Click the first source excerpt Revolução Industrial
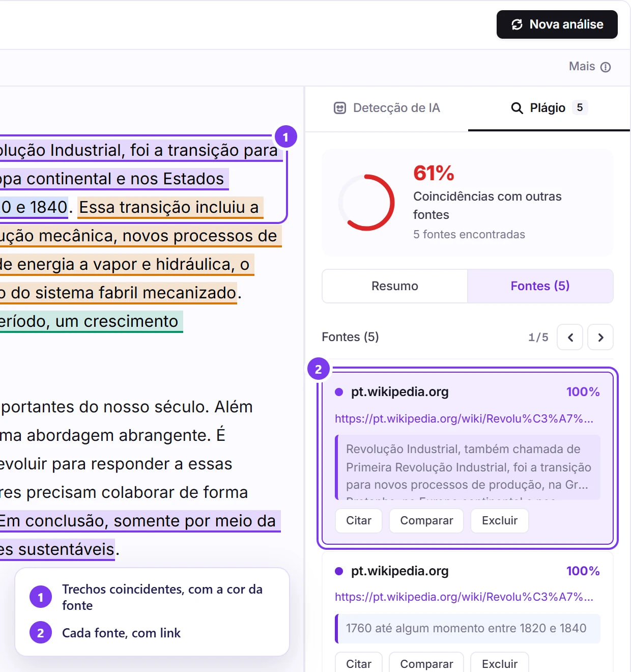The image size is (631, 672). tap(468, 467)
